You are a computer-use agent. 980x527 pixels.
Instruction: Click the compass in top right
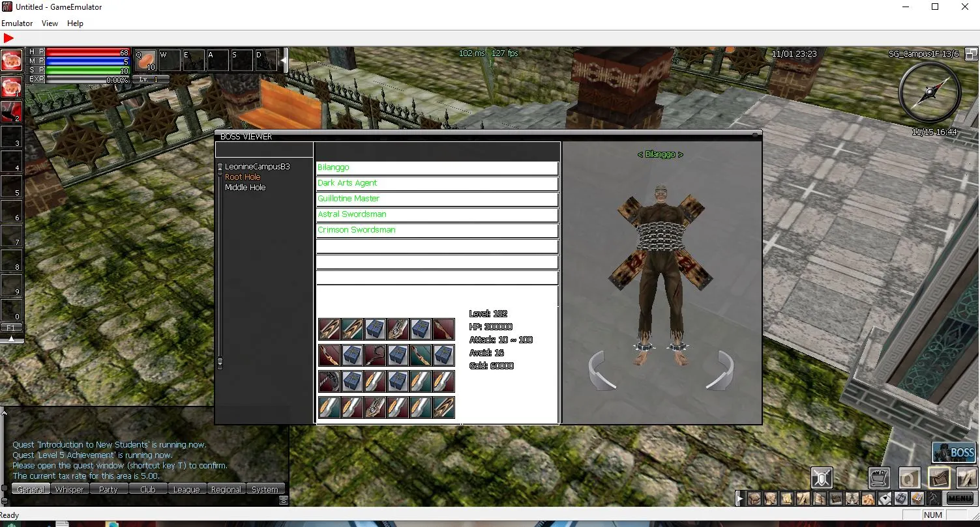[x=929, y=93]
